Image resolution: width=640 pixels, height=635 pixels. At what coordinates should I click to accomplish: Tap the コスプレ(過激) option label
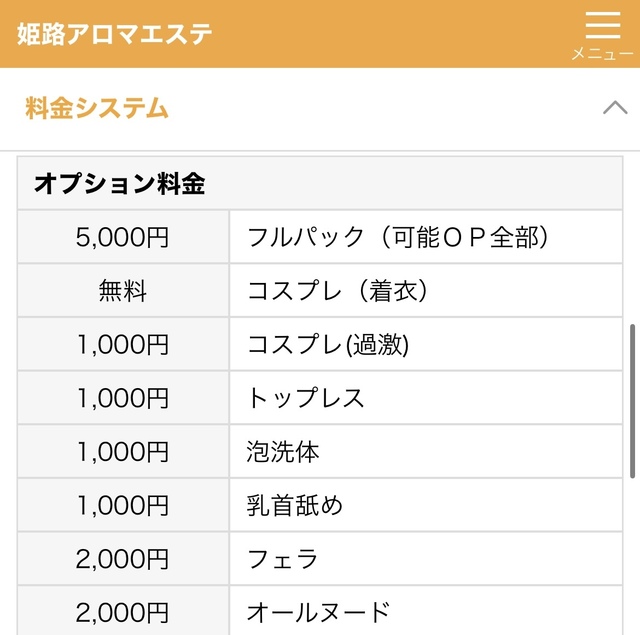328,345
